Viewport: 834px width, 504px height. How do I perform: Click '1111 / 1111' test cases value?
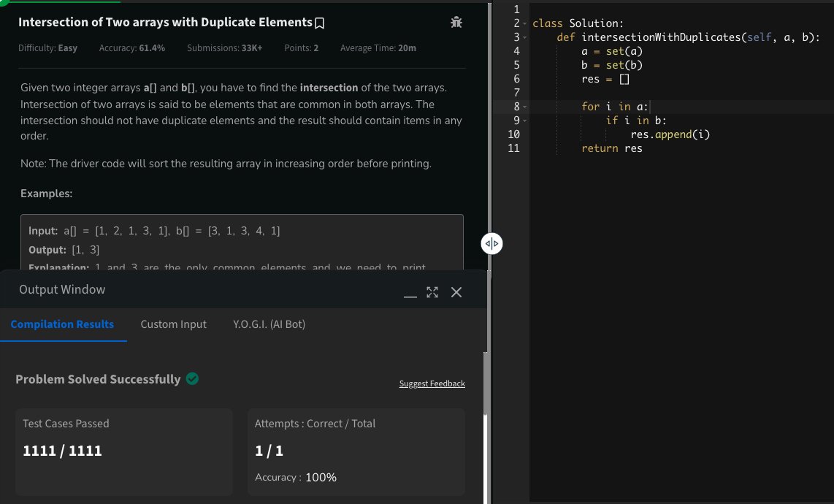point(62,451)
